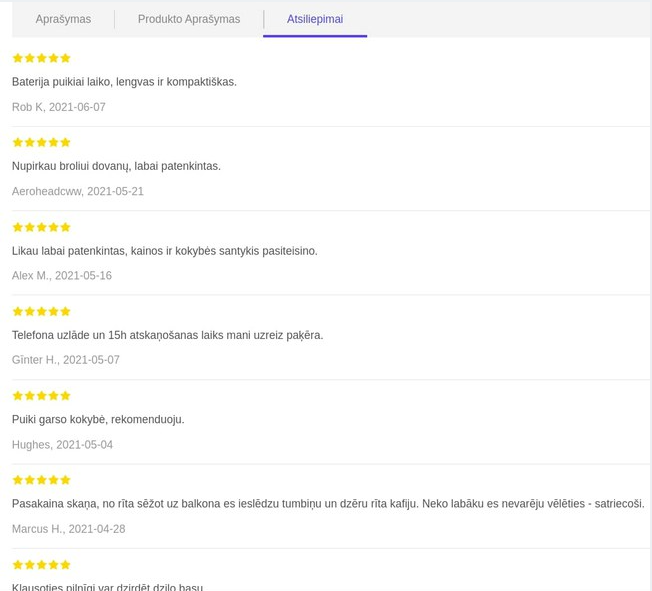
Task: Open the Aprašymas tab
Action: pos(63,19)
